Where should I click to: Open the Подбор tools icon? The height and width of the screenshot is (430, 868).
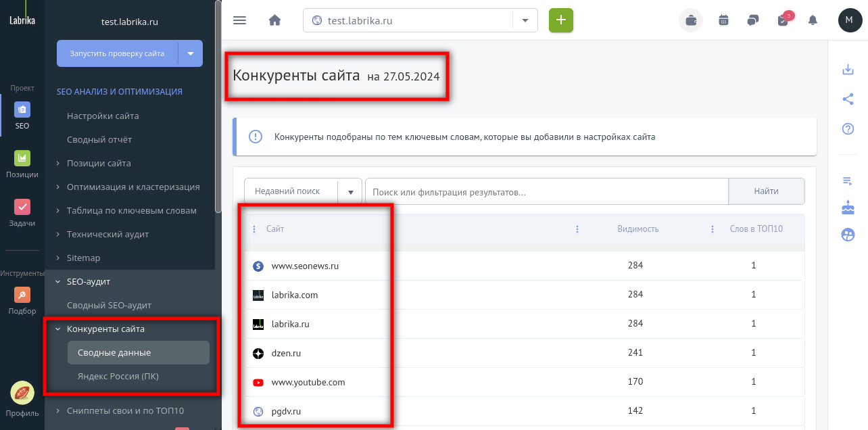tap(22, 295)
